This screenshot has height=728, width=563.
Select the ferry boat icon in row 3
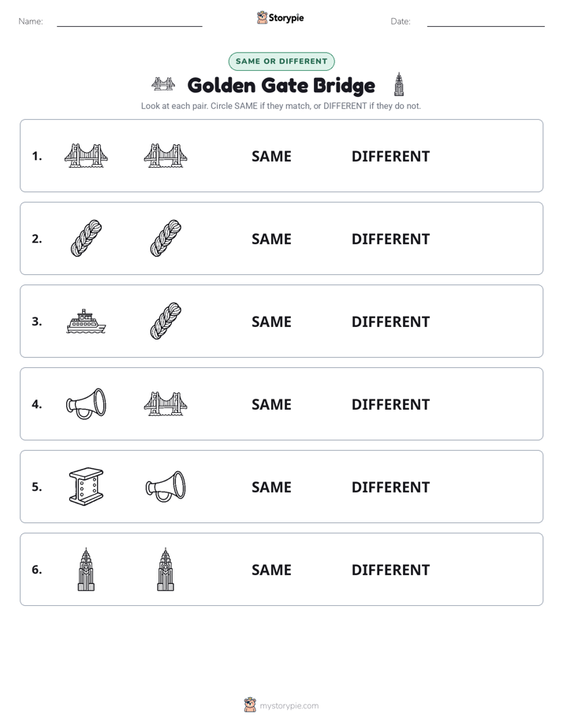tap(86, 321)
